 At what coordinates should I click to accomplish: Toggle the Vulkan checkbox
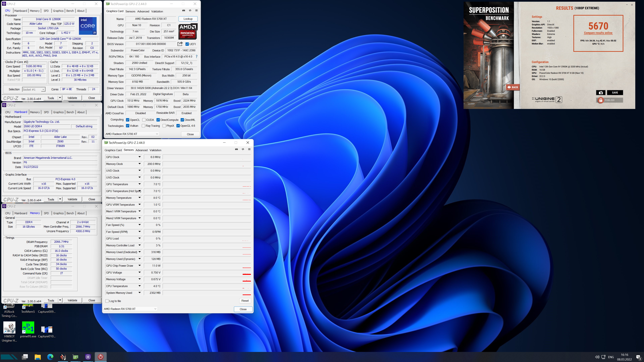[127, 126]
